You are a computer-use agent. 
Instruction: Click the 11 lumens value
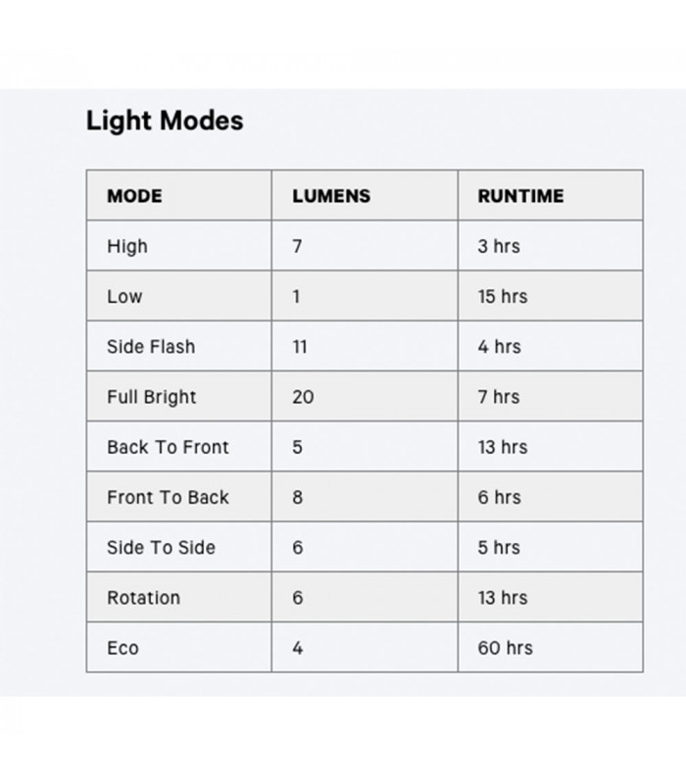[x=300, y=347]
